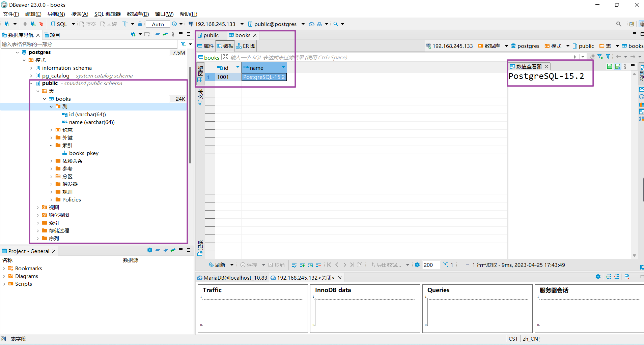Collapse the books table tree node
This screenshot has height=345, width=644.
[45, 99]
